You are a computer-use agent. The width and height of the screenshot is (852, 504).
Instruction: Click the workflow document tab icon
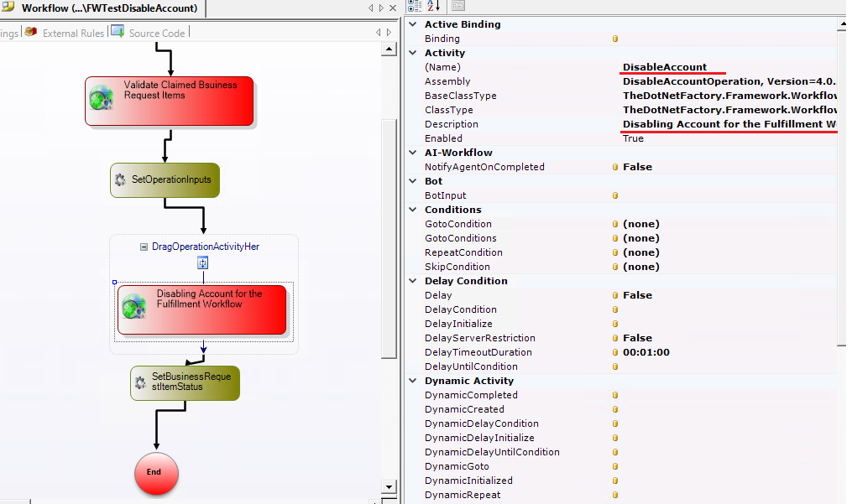(x=8, y=7)
